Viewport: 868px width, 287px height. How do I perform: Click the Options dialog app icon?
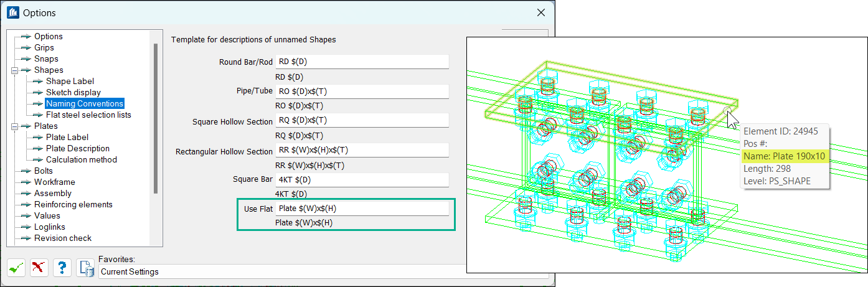[12, 12]
